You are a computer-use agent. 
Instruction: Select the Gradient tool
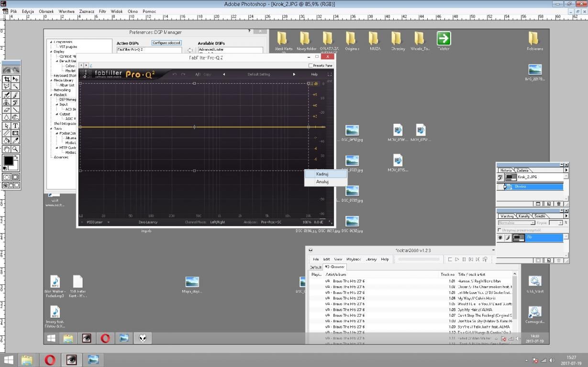tap(15, 133)
